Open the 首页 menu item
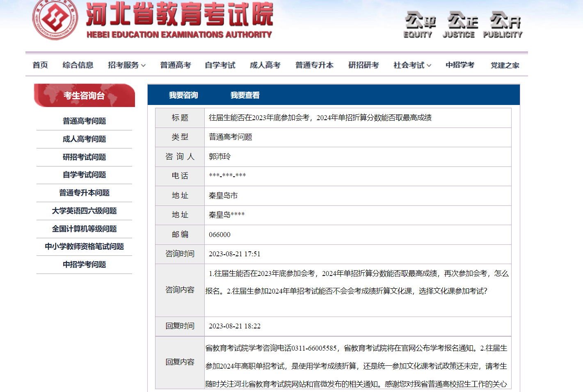Screen dimensions: 583x392 coord(40,65)
